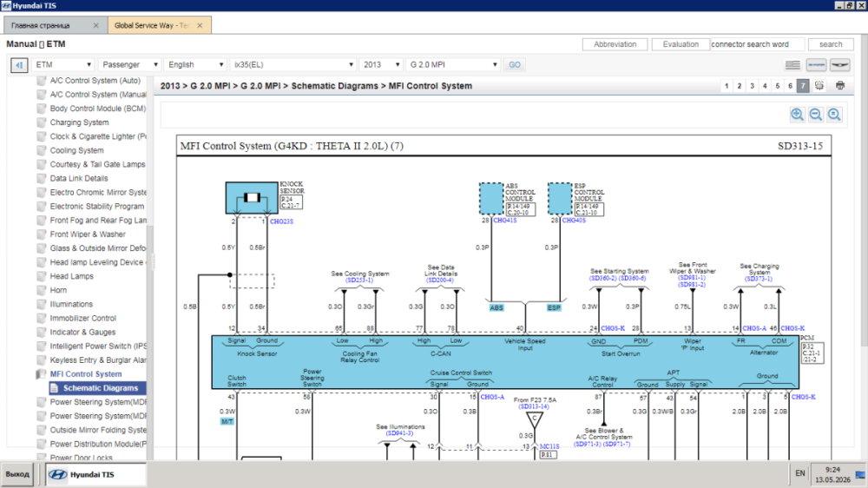
Task: Go to schematic page 2
Action: pyautogui.click(x=739, y=86)
